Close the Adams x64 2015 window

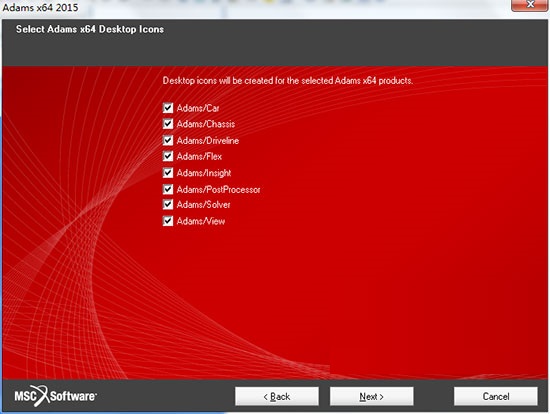pyautogui.click(x=530, y=5)
